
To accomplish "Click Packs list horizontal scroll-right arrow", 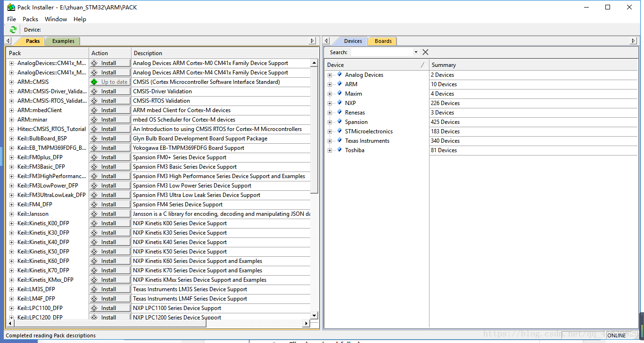I will point(306,323).
